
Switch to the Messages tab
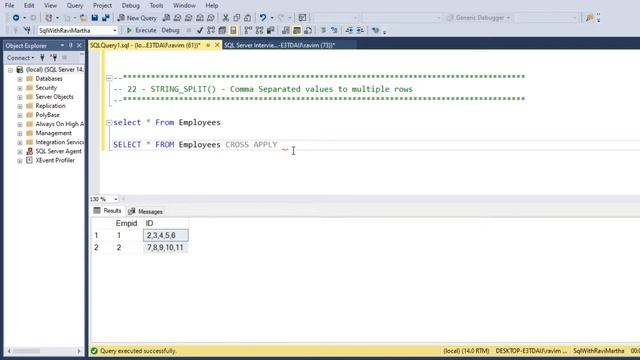[x=145, y=211]
